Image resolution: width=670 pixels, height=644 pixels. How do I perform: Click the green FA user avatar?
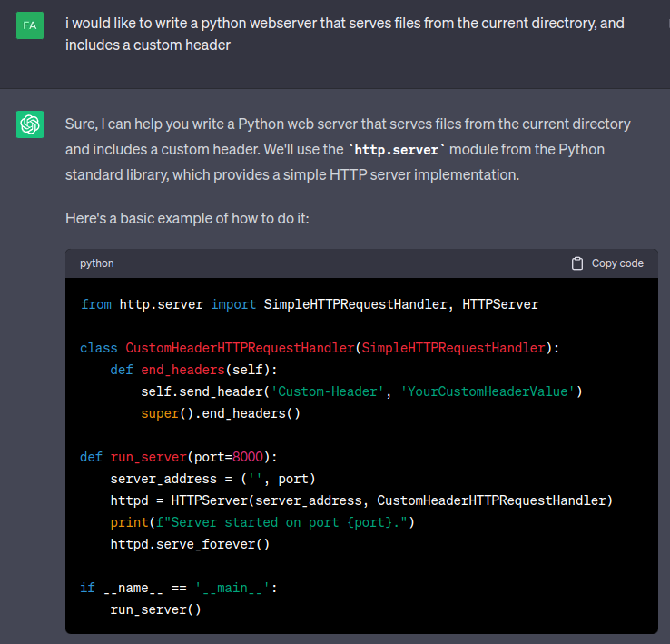pos(30,25)
